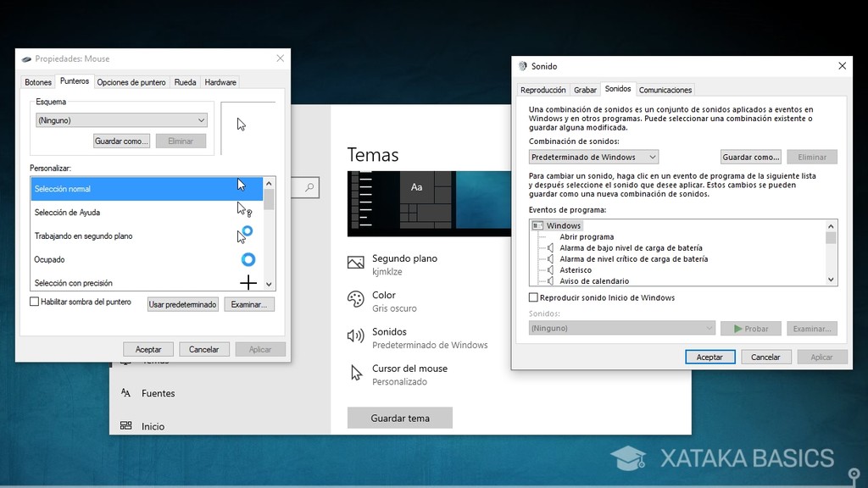Switch to the Rueda tab
The width and height of the screenshot is (868, 488).
pos(185,81)
